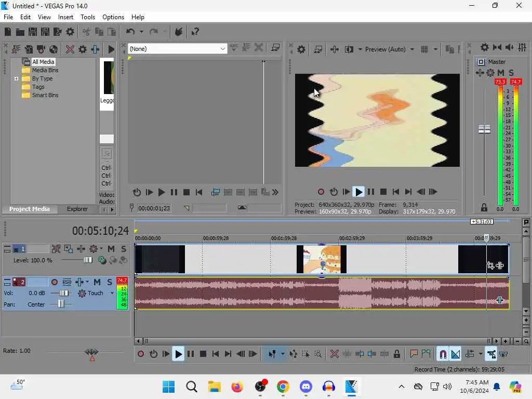Click the Overlays grid icon in the preview

[424, 49]
